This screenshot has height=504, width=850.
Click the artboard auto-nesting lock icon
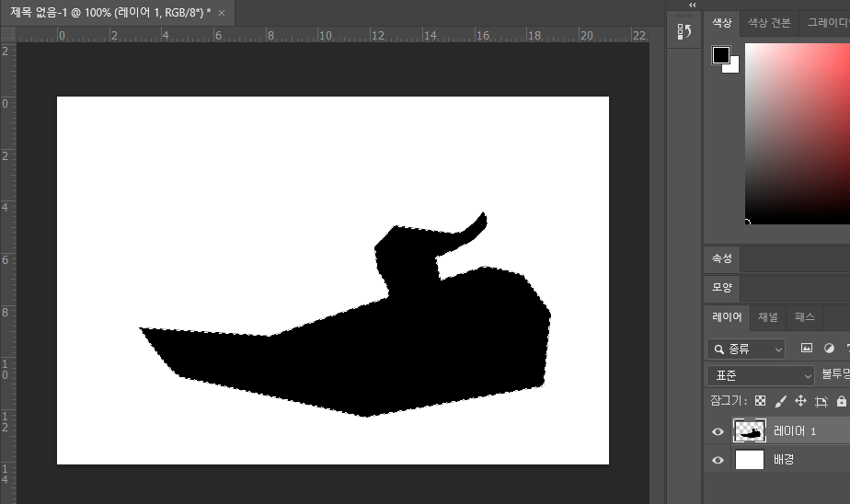[x=821, y=402]
